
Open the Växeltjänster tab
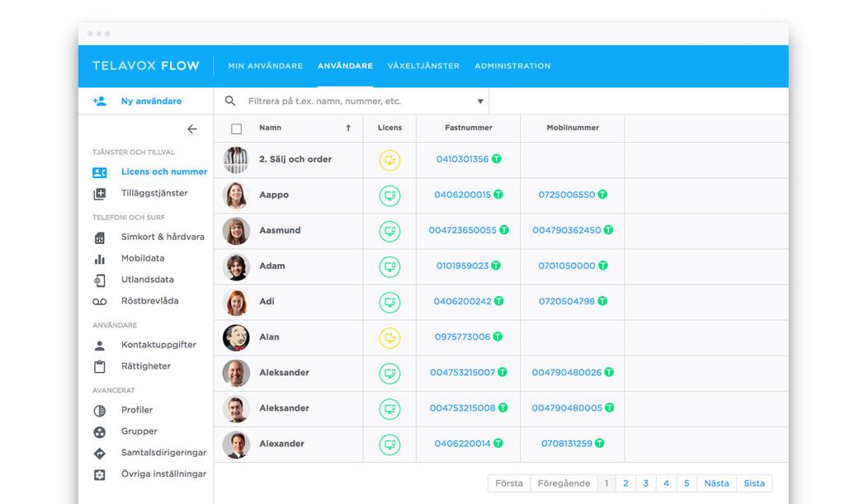[x=423, y=66]
